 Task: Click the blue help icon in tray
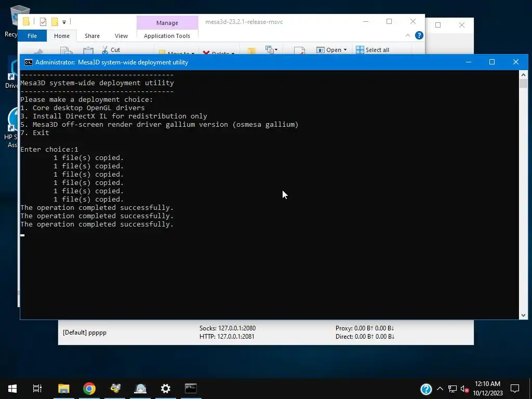coord(426,389)
